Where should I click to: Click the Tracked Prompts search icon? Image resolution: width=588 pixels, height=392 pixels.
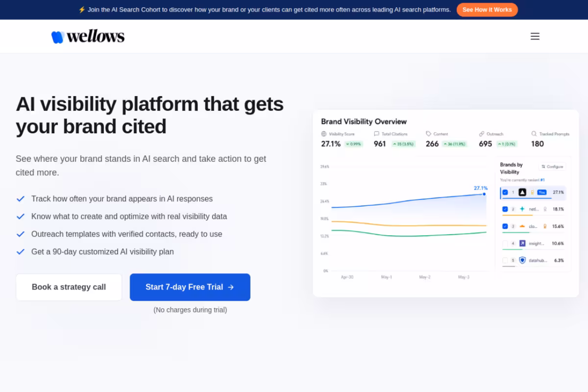coord(534,134)
